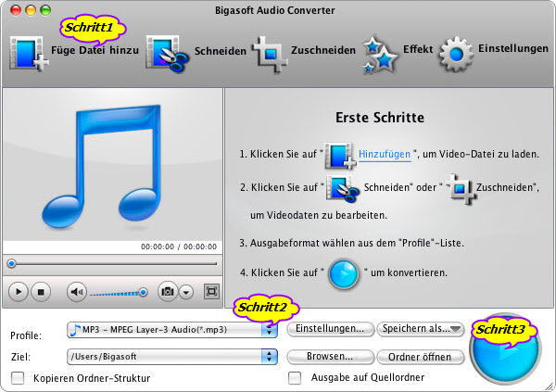Click the Füge Datei hinzu film icon

tap(29, 54)
